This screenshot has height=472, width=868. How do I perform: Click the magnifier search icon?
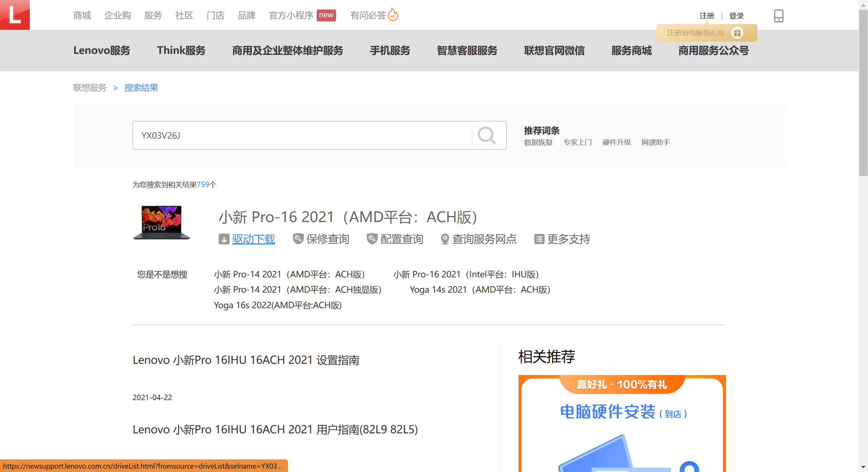tap(487, 135)
